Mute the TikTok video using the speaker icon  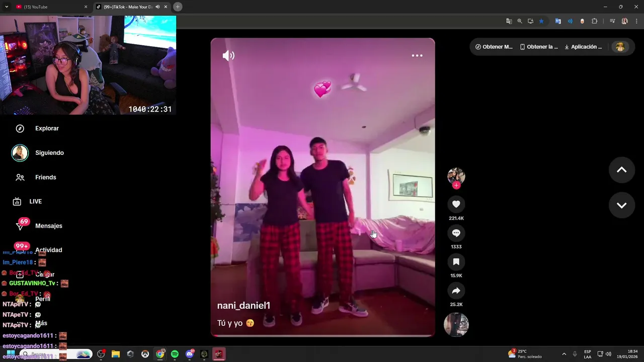pyautogui.click(x=228, y=55)
